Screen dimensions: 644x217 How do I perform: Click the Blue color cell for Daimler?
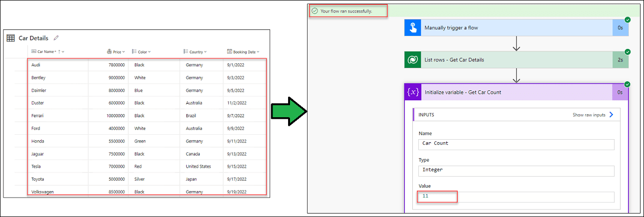click(139, 90)
